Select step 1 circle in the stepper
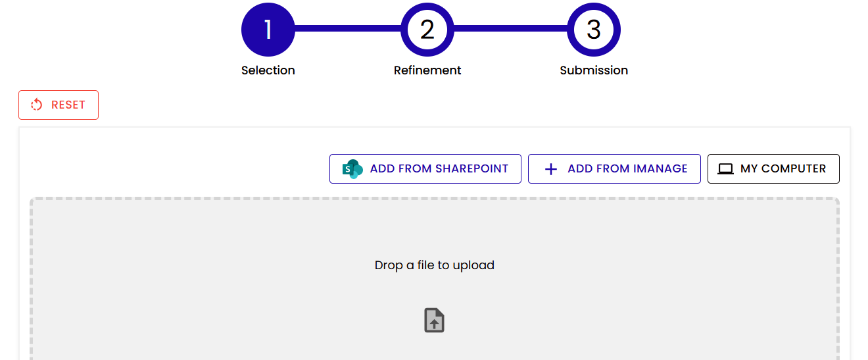868x360 pixels. pos(268,30)
